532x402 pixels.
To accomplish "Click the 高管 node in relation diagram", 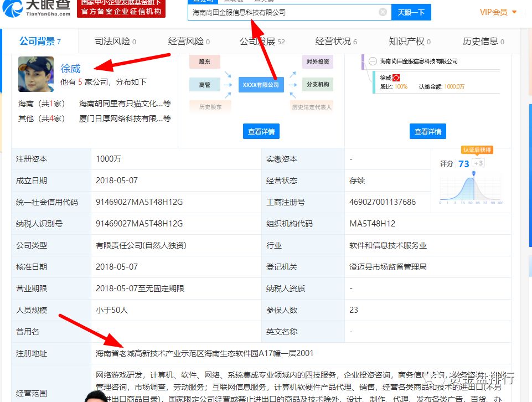I will (x=205, y=85).
